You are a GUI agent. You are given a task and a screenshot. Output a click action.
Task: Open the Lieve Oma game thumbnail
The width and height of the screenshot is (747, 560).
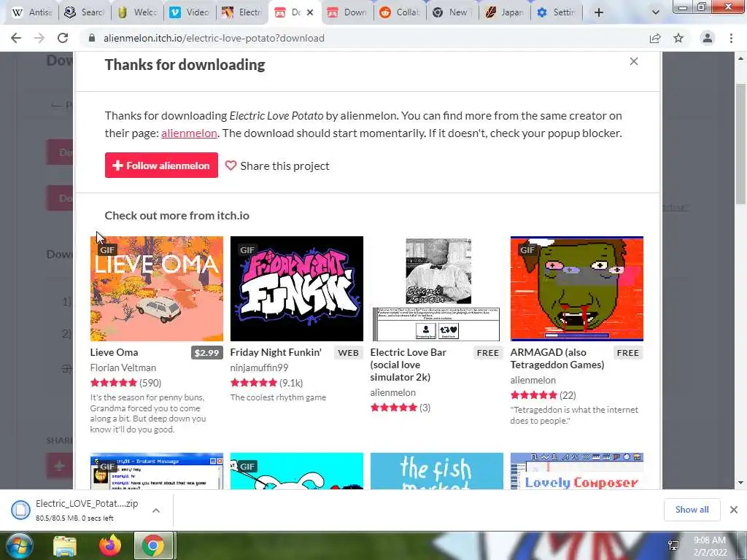tap(157, 289)
